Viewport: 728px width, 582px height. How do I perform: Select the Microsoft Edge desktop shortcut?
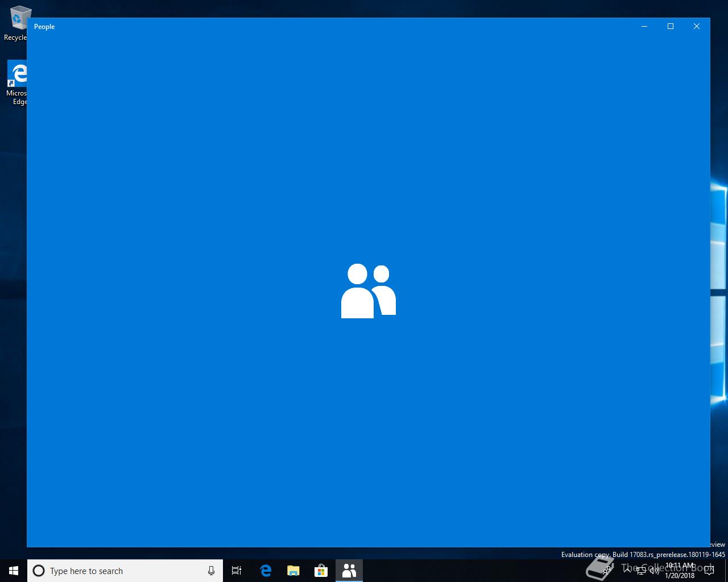(x=16, y=83)
